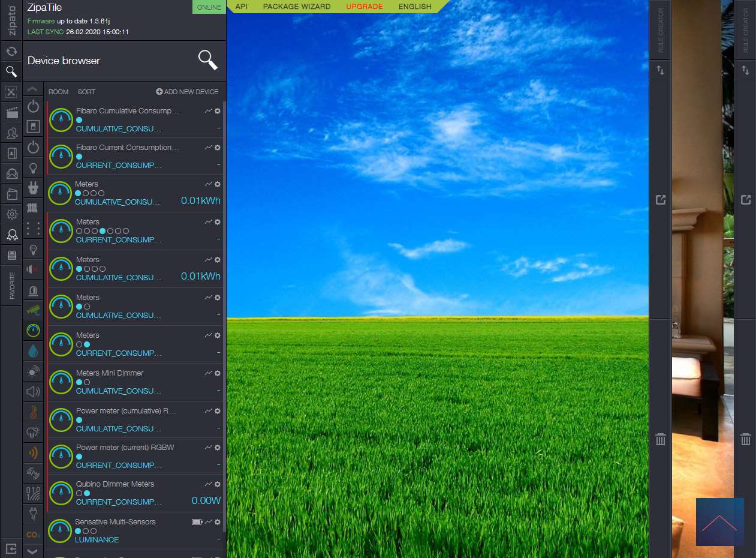
Task: Click the UPGRADE link in top bar
Action: tap(364, 7)
